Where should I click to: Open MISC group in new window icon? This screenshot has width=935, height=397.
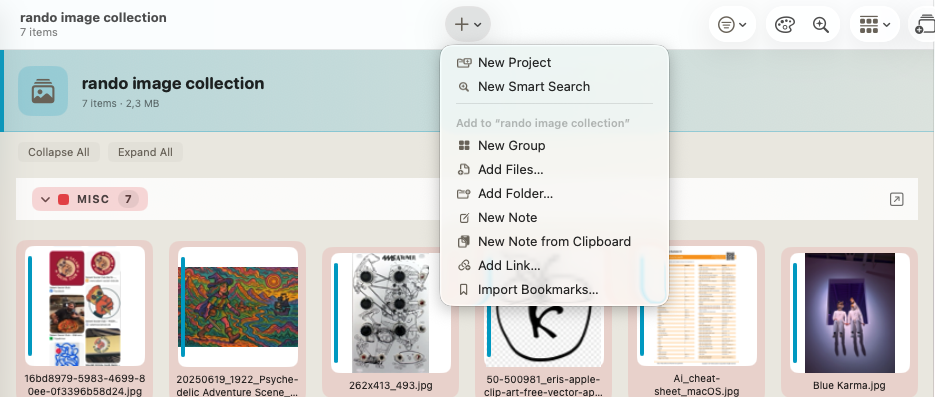click(x=896, y=199)
